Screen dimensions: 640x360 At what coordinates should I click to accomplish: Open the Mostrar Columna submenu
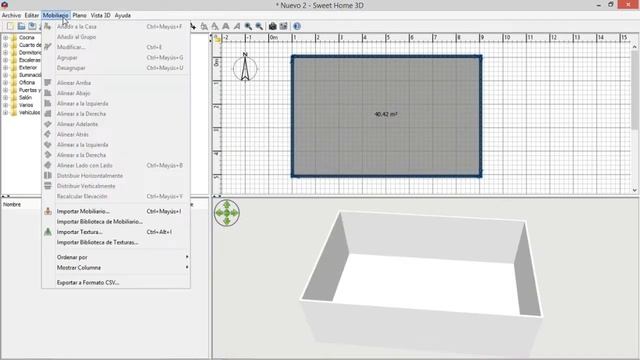pyautogui.click(x=116, y=268)
